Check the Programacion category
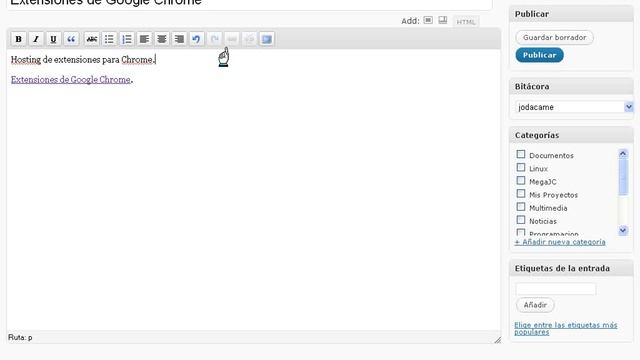Screen dimensions: 640x360 point(521,233)
